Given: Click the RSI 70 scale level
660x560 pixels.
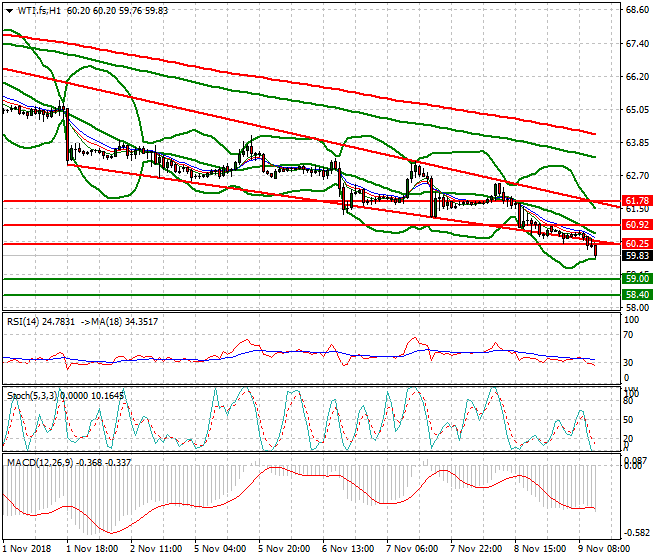Looking at the screenshot, I should click(x=628, y=335).
